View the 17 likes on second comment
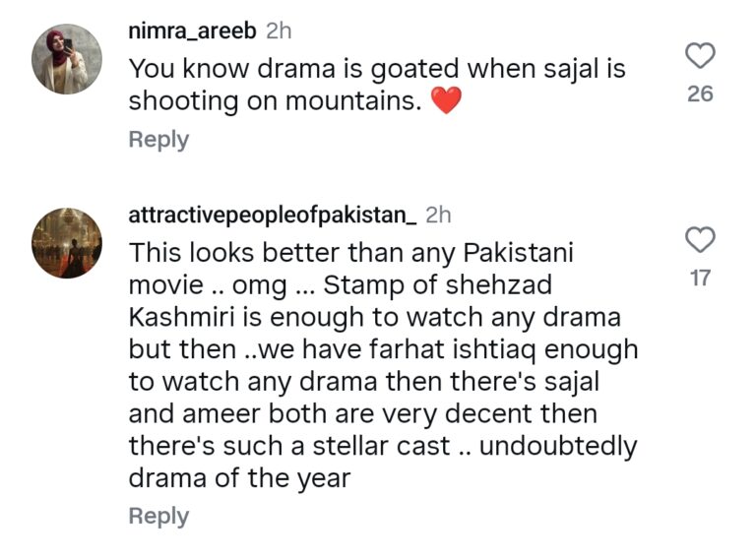The height and width of the screenshot is (560, 756). point(700,279)
